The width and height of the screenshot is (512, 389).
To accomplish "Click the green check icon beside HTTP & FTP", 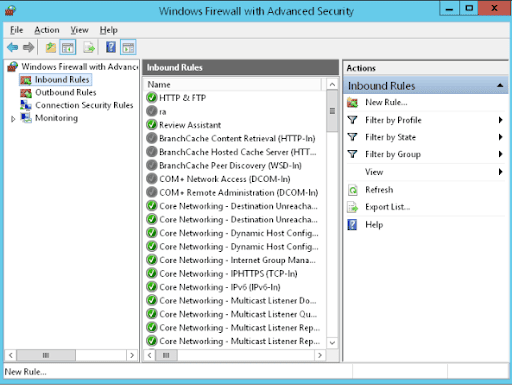I will [152, 98].
